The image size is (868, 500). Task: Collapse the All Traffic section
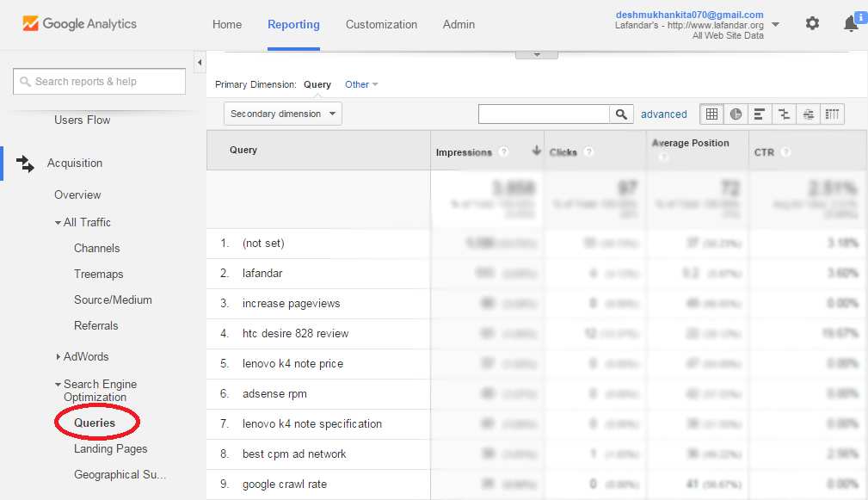click(x=58, y=223)
